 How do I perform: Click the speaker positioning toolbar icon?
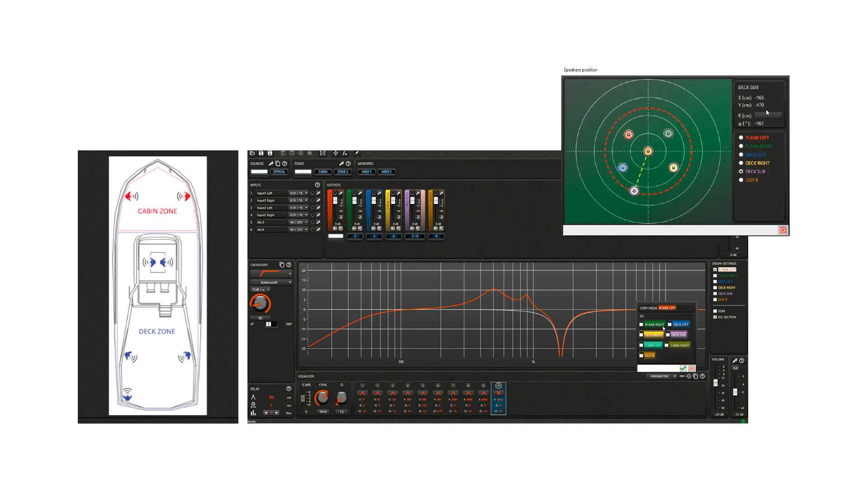(x=335, y=153)
